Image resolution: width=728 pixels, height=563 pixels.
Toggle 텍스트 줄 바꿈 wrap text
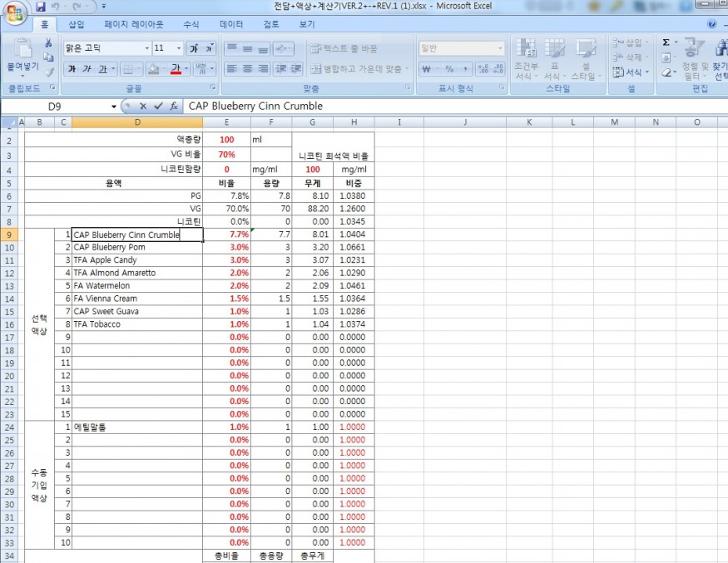[344, 48]
